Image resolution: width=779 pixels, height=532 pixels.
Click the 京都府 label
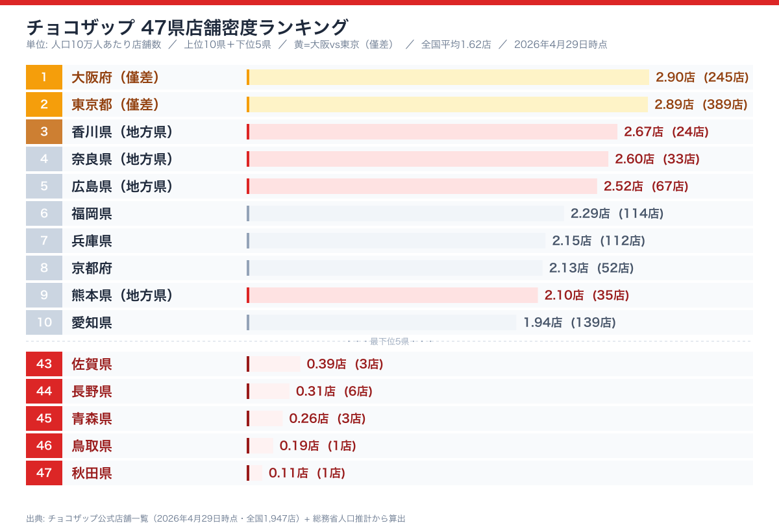click(x=92, y=268)
